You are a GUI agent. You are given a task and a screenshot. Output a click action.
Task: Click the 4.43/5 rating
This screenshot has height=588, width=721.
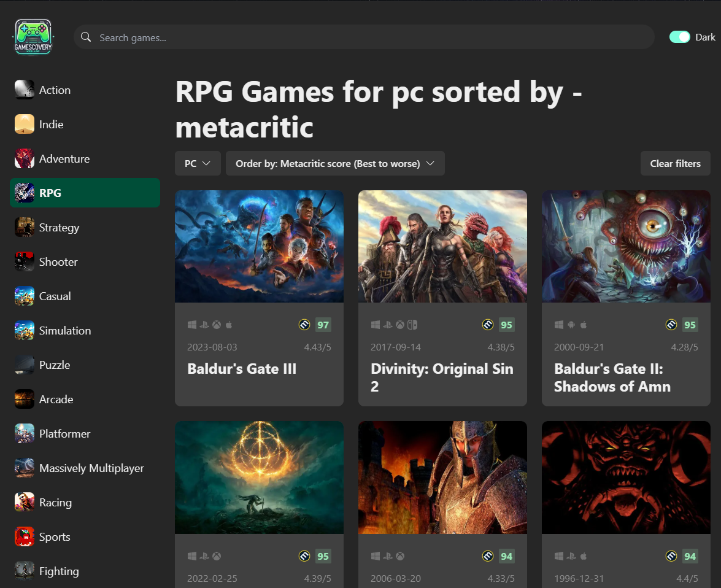pos(318,347)
